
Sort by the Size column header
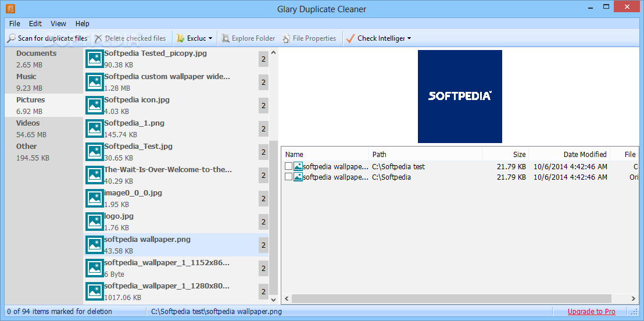(505, 155)
